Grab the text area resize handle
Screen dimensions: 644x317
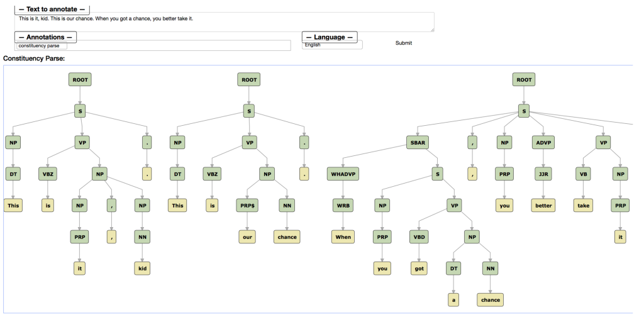(x=431, y=29)
